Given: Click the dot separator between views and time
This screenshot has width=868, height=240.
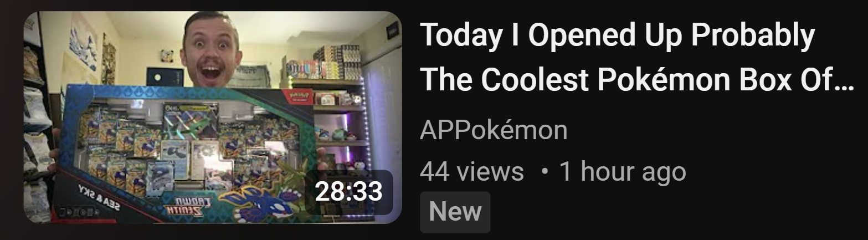Looking at the screenshot, I should click(546, 172).
